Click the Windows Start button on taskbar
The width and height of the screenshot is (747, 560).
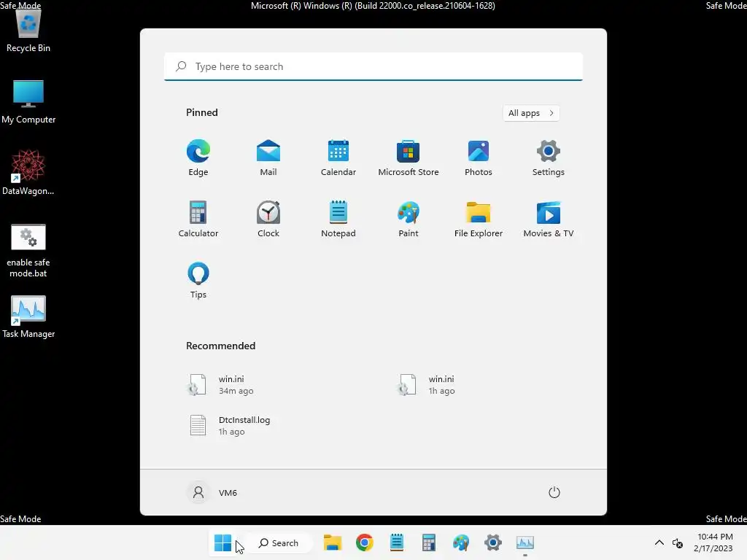tap(222, 542)
